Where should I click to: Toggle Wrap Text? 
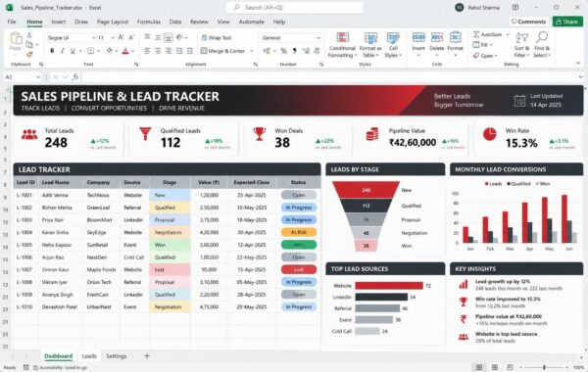217,38
